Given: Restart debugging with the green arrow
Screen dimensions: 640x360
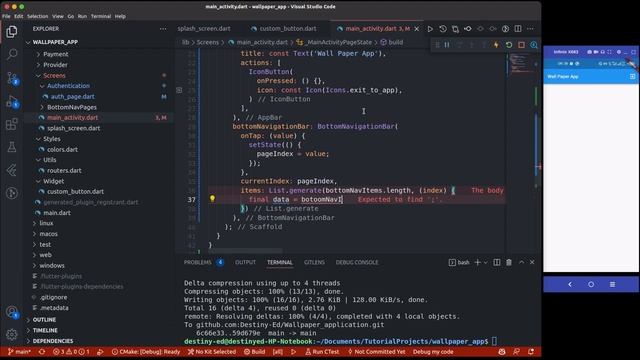Looking at the screenshot, I should pos(509,45).
